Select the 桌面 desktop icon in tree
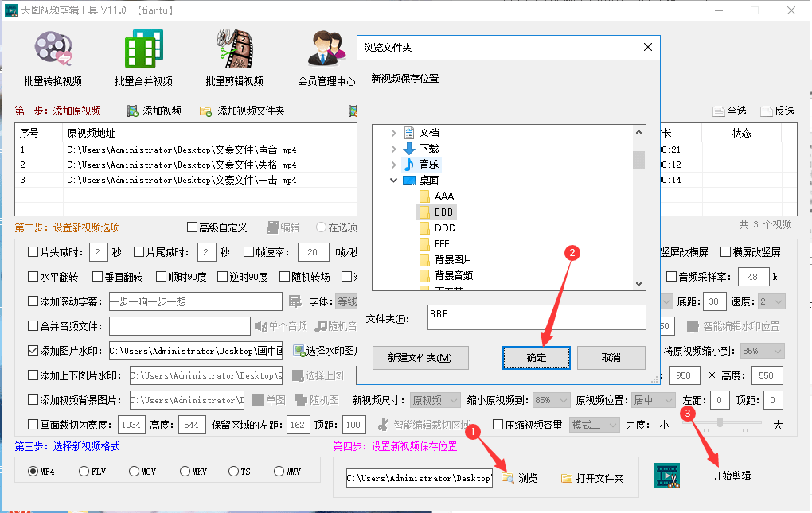The height and width of the screenshot is (513, 812). [409, 181]
